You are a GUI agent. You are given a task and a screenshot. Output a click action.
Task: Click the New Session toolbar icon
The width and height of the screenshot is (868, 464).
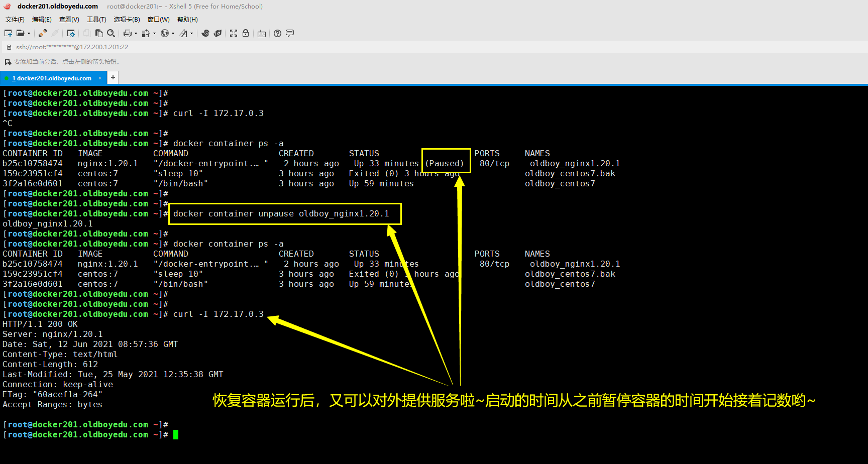pyautogui.click(x=8, y=33)
